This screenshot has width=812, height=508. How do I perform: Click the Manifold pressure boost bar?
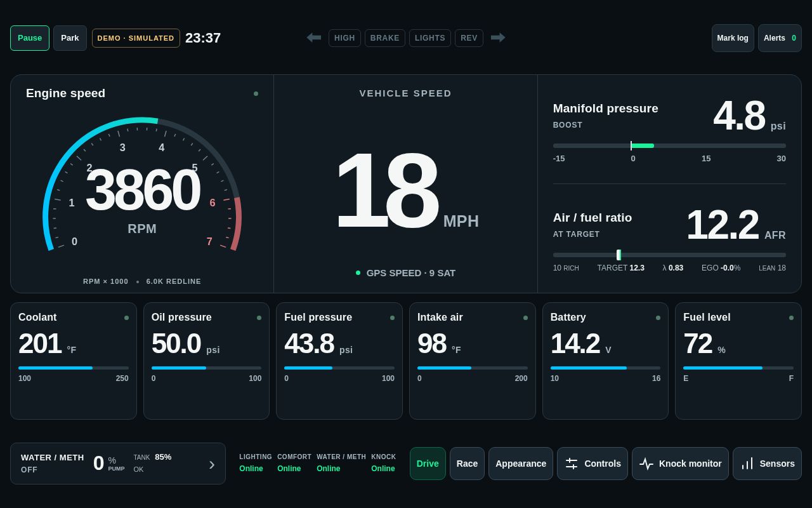[x=669, y=145]
